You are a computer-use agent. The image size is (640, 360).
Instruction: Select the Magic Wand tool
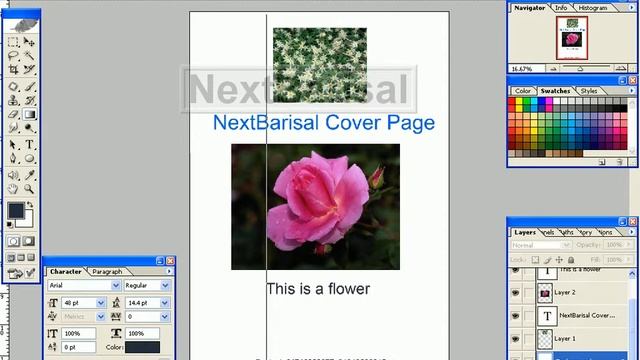click(x=29, y=56)
